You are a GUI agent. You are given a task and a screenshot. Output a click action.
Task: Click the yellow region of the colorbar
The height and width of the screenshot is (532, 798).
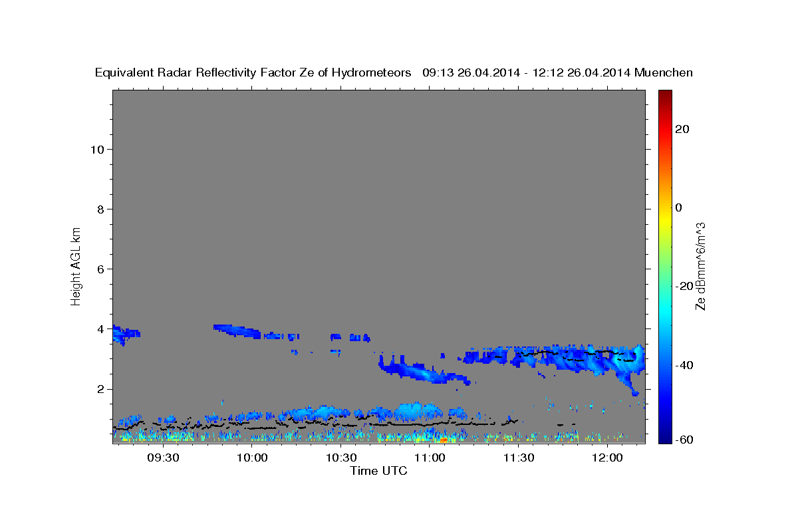point(665,219)
